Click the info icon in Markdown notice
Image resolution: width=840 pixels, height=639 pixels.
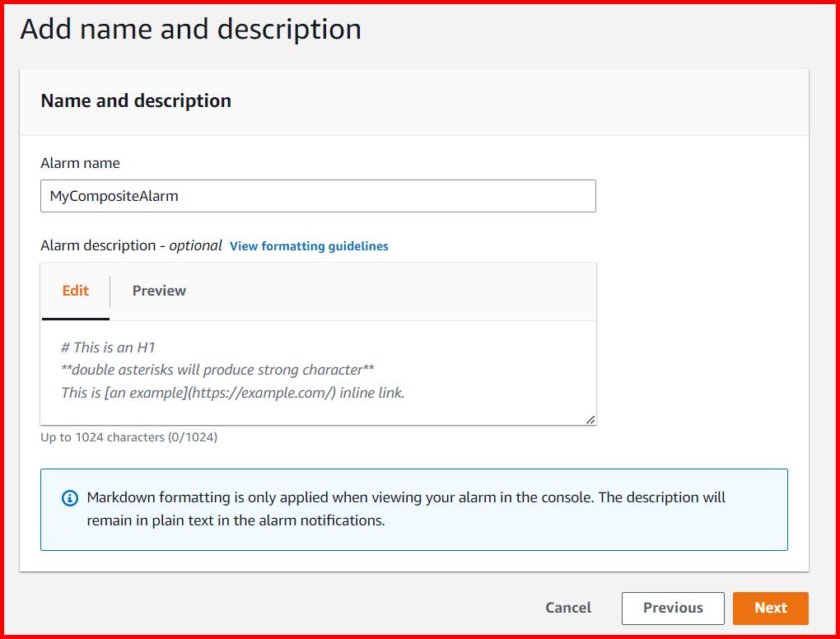(70, 498)
